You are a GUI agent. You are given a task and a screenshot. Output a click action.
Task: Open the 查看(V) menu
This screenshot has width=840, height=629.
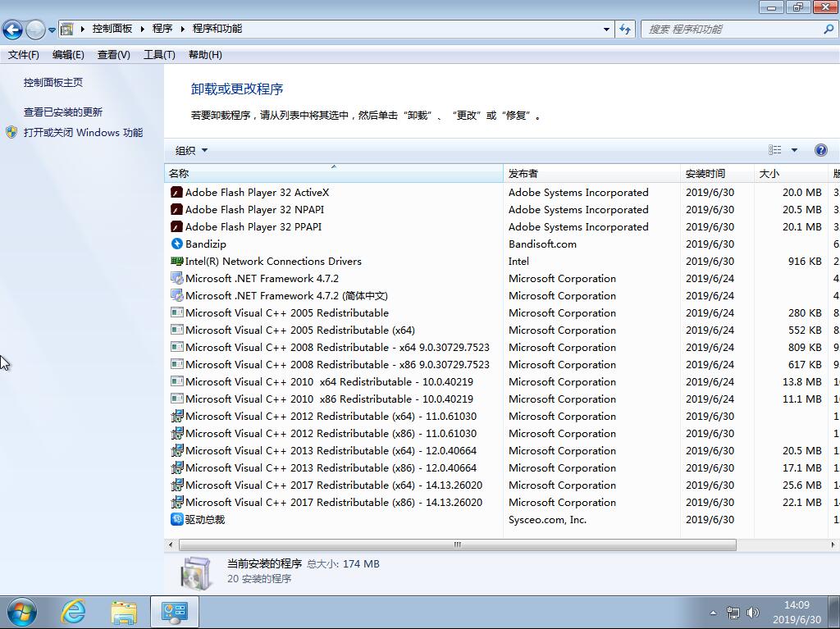click(113, 55)
